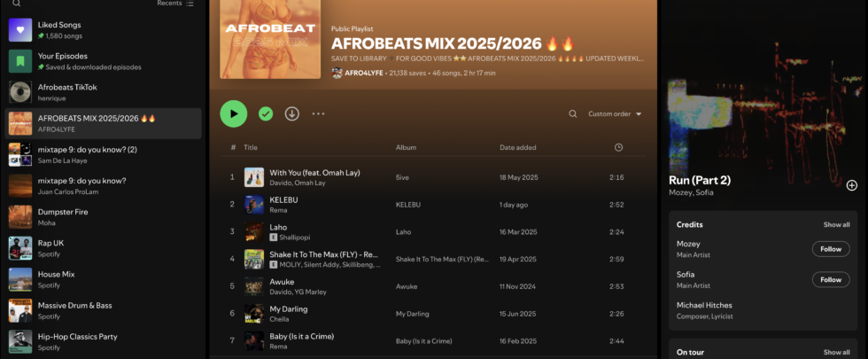Open the Shallipopi artist link
Image resolution: width=868 pixels, height=359 pixels.
tap(294, 238)
